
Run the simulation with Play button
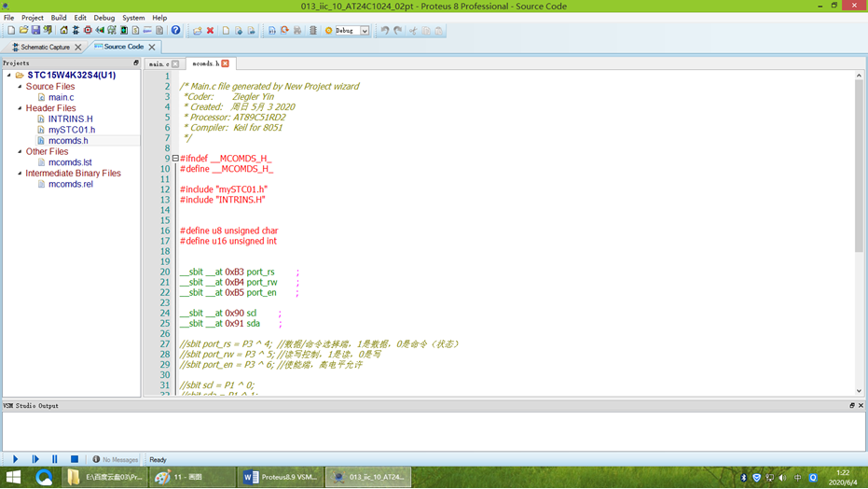pyautogui.click(x=16, y=459)
